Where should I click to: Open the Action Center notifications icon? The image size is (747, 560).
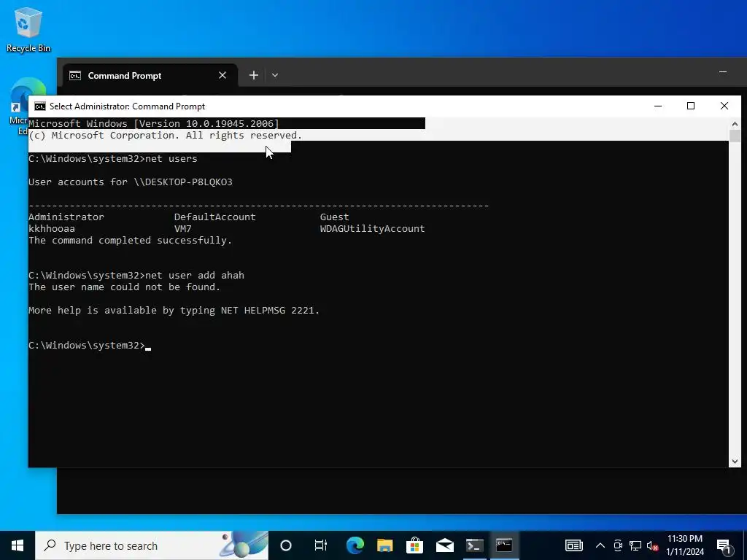click(x=724, y=545)
